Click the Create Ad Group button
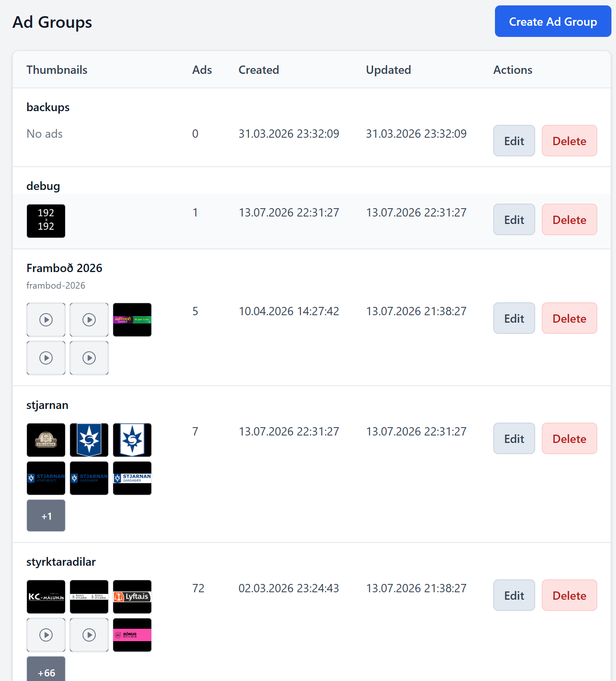 click(553, 21)
